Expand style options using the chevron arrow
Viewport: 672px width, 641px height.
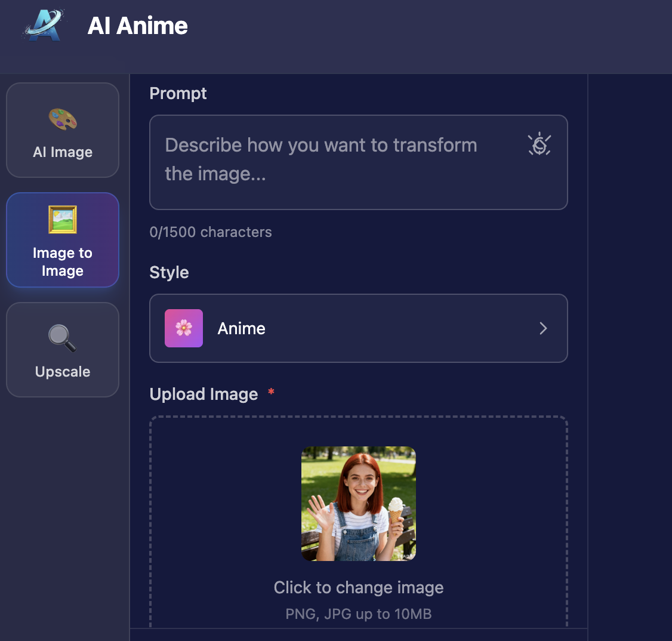[x=543, y=328]
